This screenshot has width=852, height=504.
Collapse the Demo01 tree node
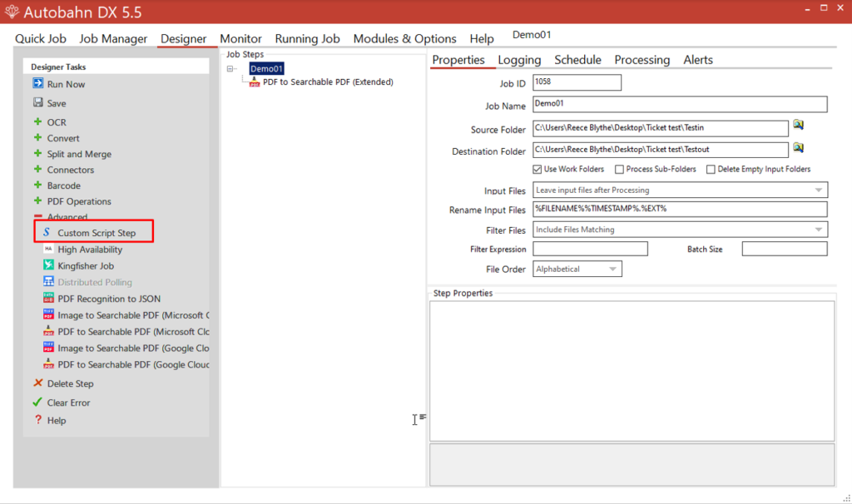(230, 70)
